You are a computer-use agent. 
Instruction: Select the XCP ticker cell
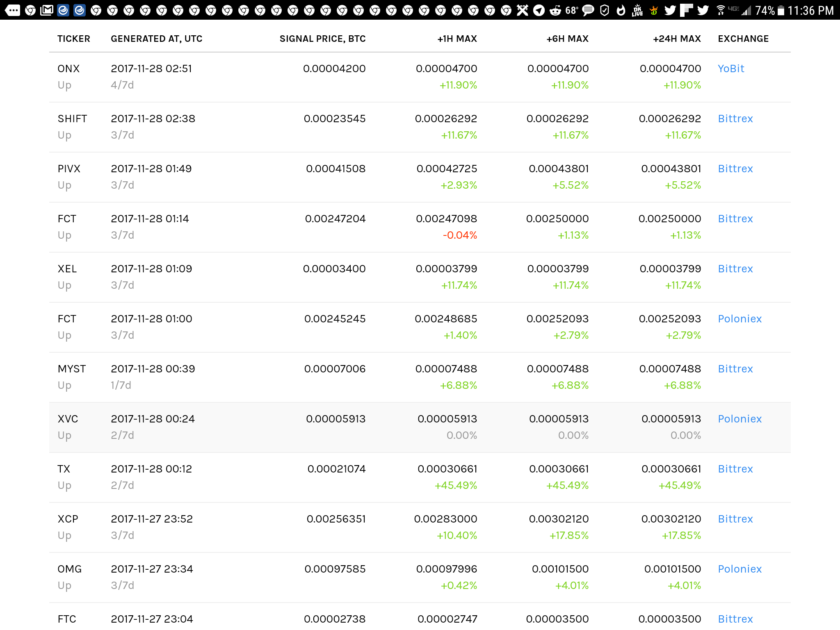pyautogui.click(x=68, y=519)
